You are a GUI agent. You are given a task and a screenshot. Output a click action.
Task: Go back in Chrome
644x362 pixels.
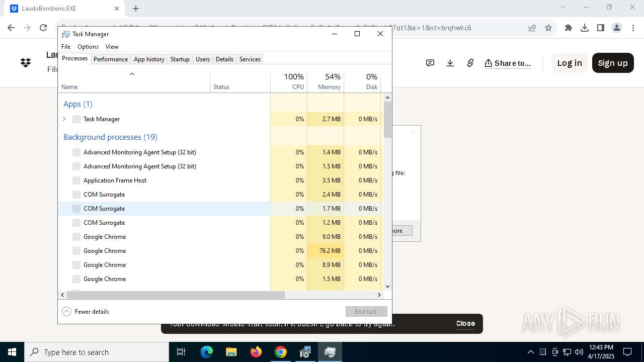(11, 28)
